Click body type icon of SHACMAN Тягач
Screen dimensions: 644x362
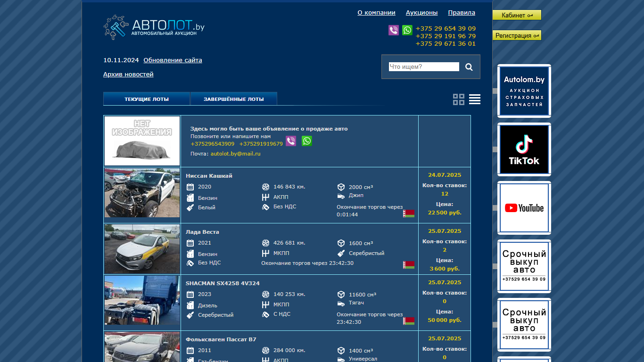(x=341, y=303)
